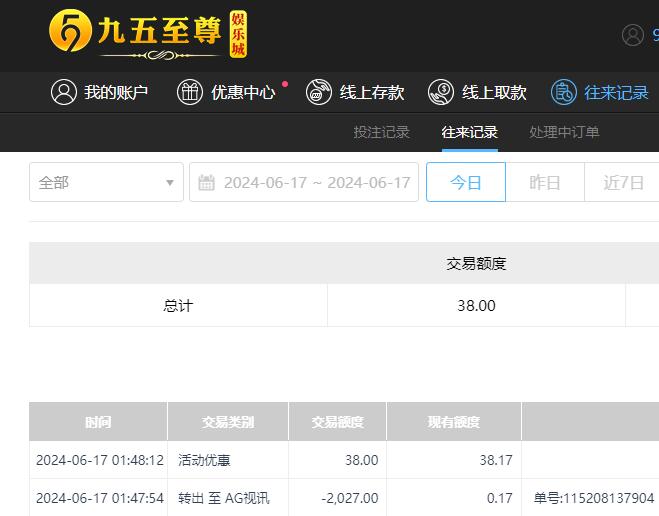Click the timestamp 2024-06-17 01:47:54

[x=100, y=498]
